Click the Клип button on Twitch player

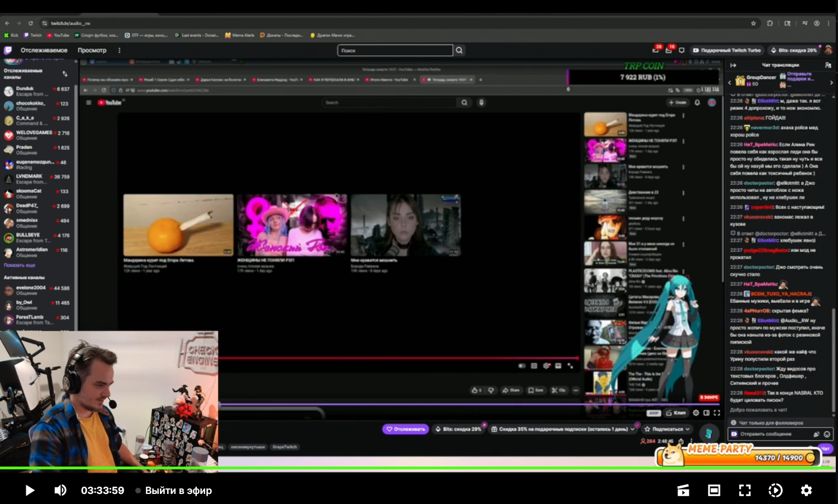[x=676, y=413]
